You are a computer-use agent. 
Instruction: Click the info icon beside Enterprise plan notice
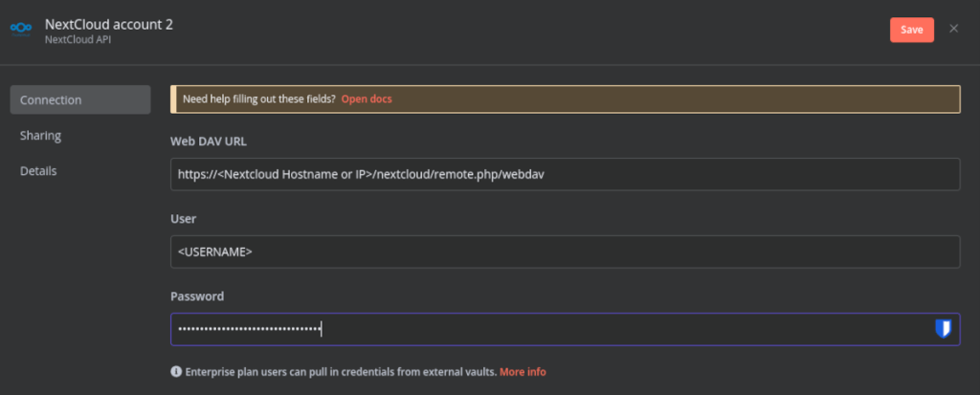click(x=176, y=371)
